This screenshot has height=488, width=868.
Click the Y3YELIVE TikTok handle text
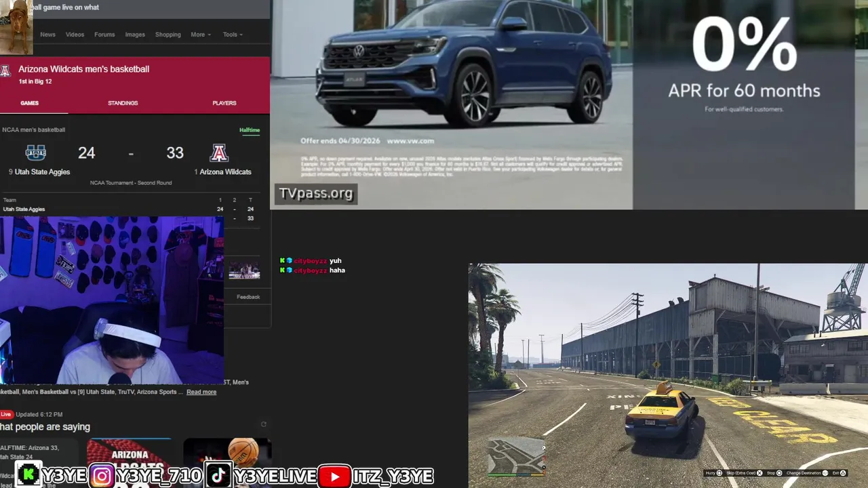coord(274,476)
